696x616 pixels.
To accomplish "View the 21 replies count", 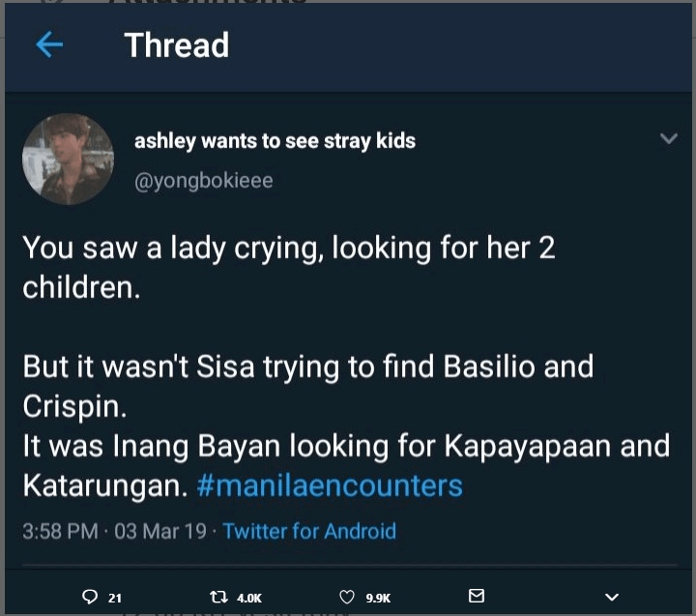I will pos(114,598).
